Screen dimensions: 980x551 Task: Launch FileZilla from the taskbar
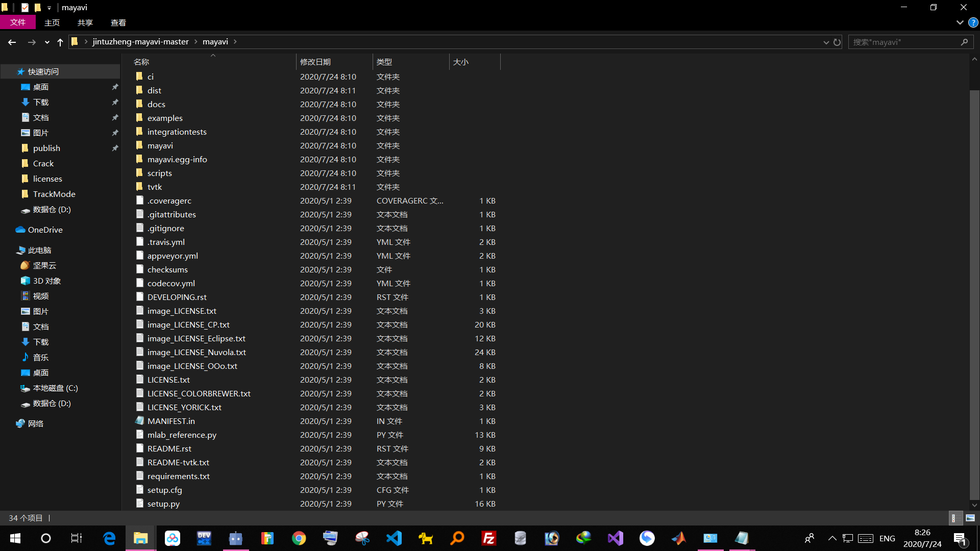(x=488, y=538)
